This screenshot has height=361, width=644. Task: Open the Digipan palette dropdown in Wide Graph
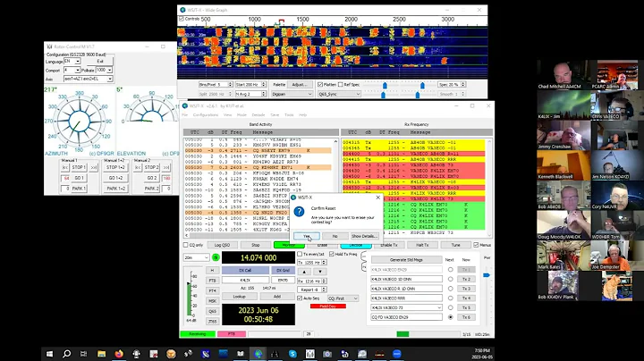point(292,94)
